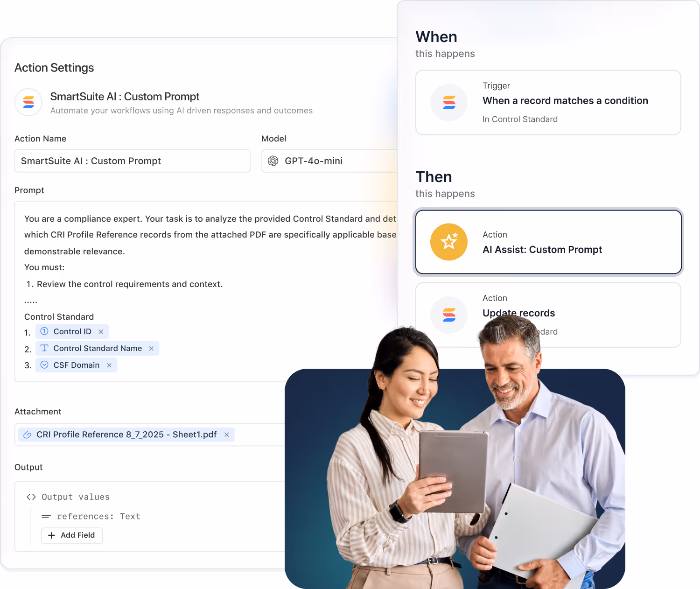Click the plus icon in Add Field
The width and height of the screenshot is (700, 589).
point(51,535)
